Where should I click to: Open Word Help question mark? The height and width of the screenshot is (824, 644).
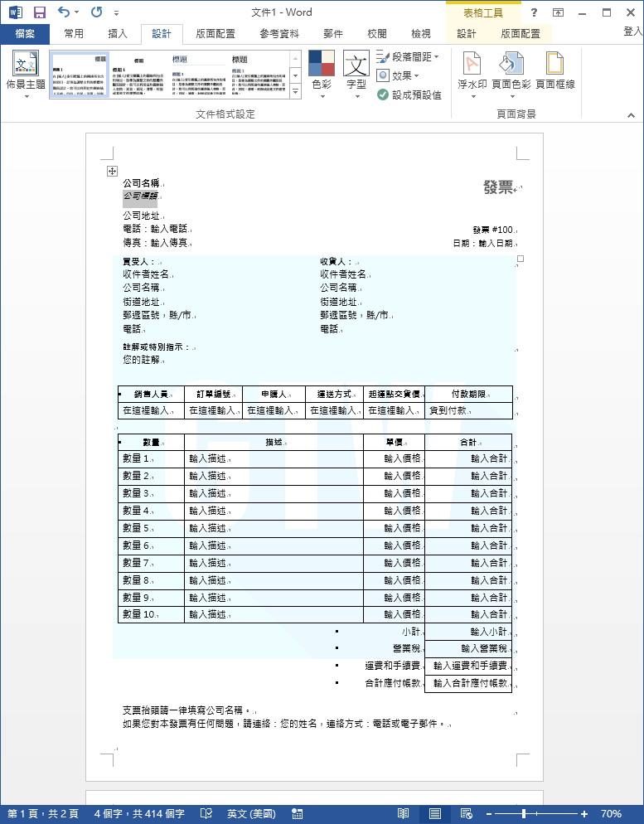click(534, 12)
